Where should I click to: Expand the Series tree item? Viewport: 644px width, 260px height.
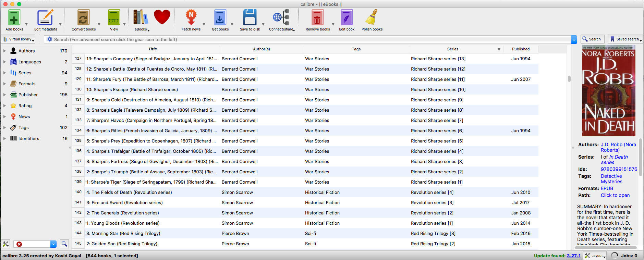click(4, 73)
